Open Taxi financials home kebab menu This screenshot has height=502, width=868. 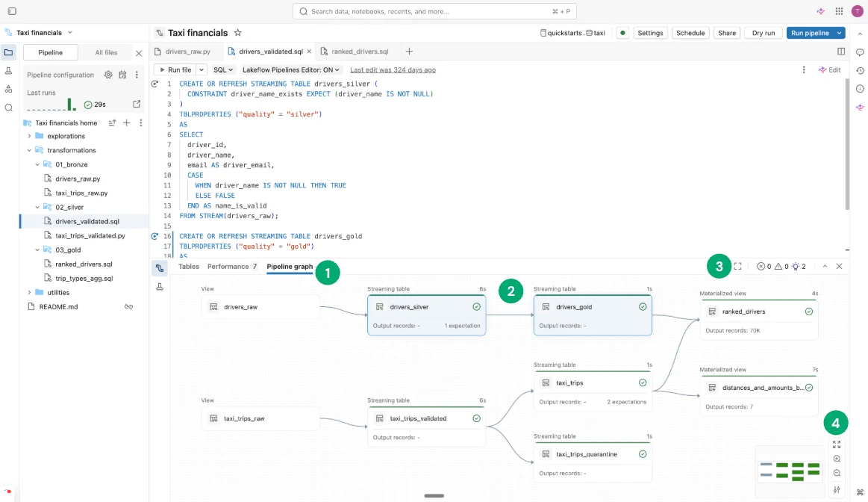pyautogui.click(x=140, y=123)
